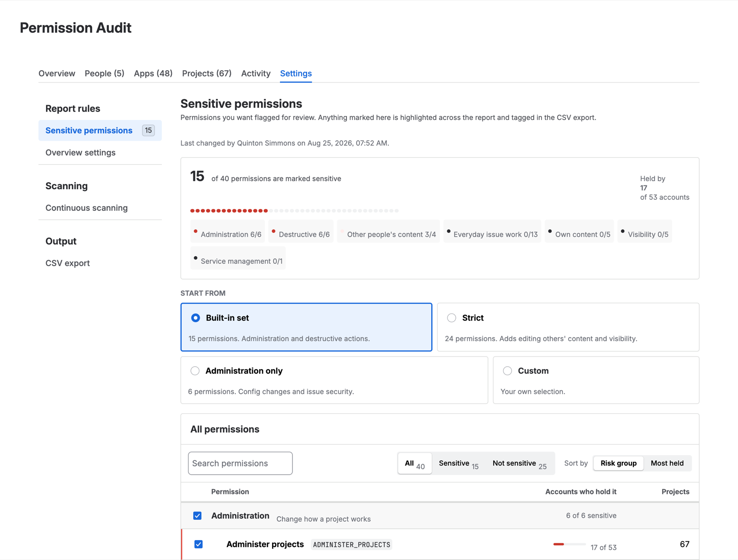The width and height of the screenshot is (738, 560).
Task: Toggle the Administer projects checkbox
Action: (198, 544)
